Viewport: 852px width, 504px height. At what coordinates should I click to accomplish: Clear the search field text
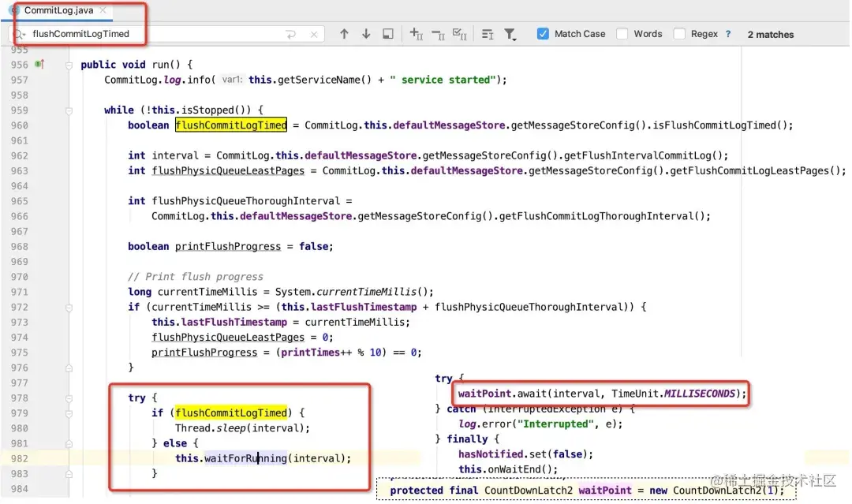tap(314, 34)
